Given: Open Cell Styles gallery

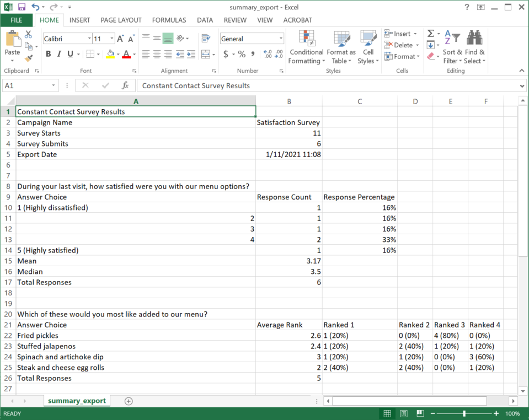Looking at the screenshot, I should pos(368,47).
